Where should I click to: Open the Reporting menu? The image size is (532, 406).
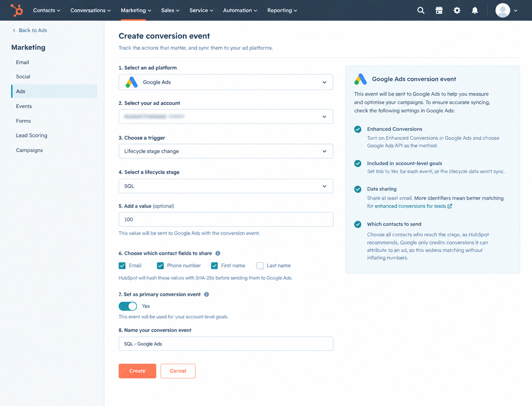(x=282, y=10)
